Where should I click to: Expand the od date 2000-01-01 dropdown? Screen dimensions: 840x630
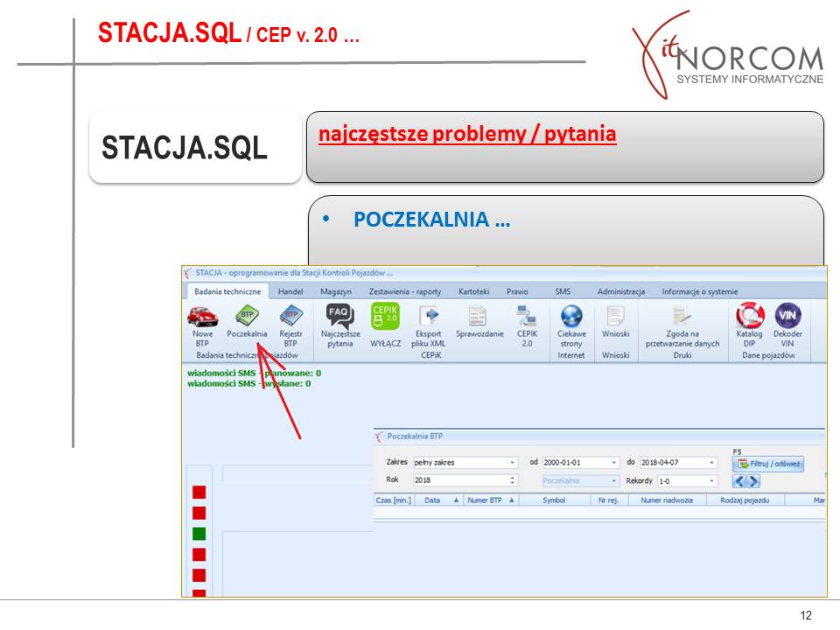pos(614,462)
